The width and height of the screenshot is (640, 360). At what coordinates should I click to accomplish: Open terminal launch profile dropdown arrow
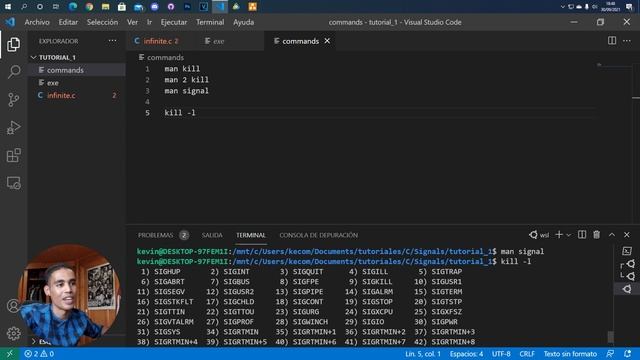click(568, 235)
